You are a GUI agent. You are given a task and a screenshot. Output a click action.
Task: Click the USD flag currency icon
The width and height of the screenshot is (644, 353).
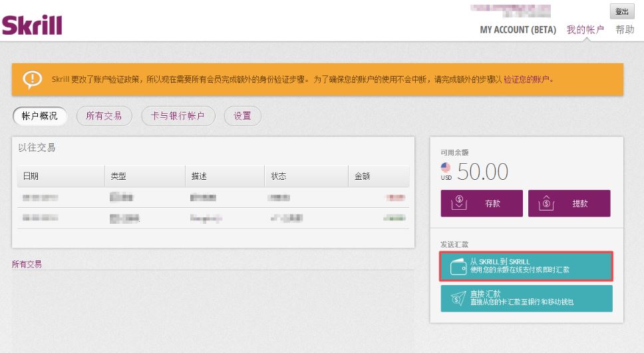pos(446,168)
